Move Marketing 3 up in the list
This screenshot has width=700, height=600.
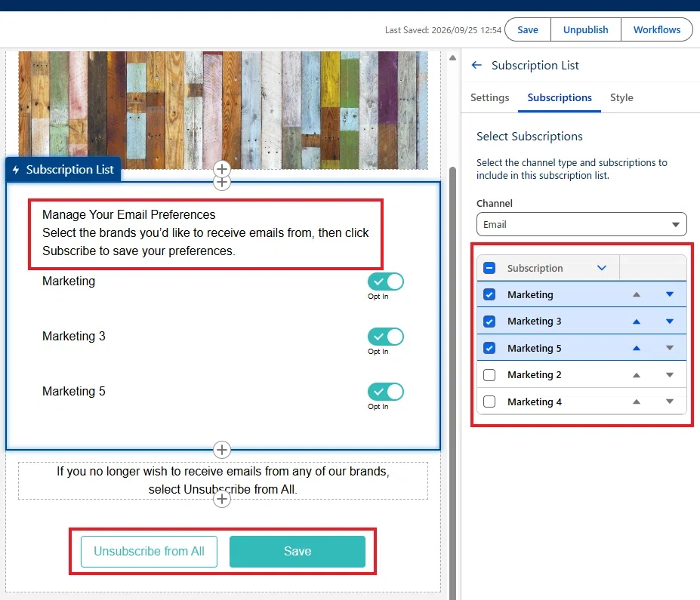[637, 322]
